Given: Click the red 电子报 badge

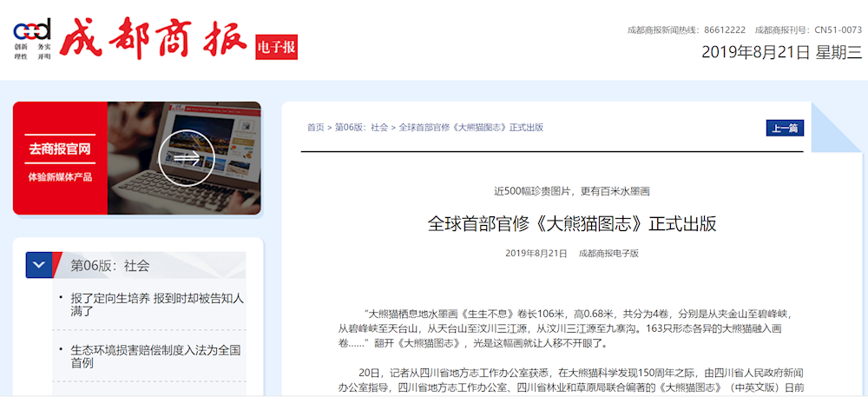Looking at the screenshot, I should click(276, 46).
